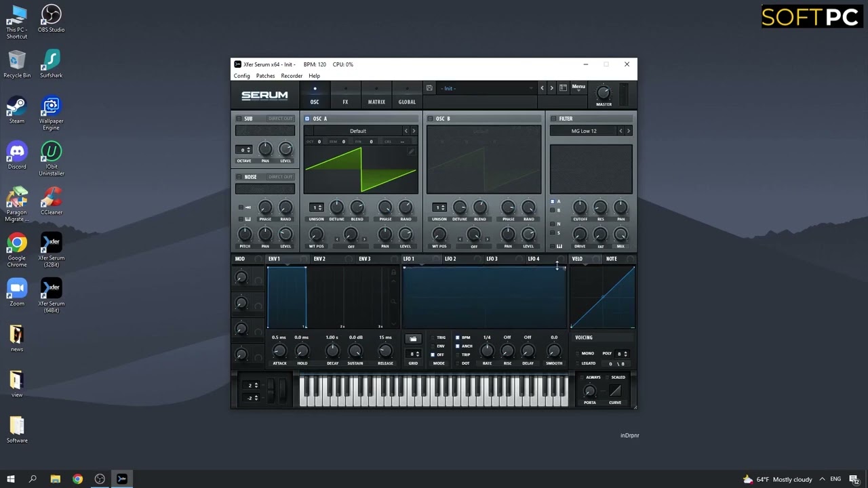Image resolution: width=868 pixels, height=488 pixels.
Task: Switch to the FX tab
Action: [x=345, y=96]
